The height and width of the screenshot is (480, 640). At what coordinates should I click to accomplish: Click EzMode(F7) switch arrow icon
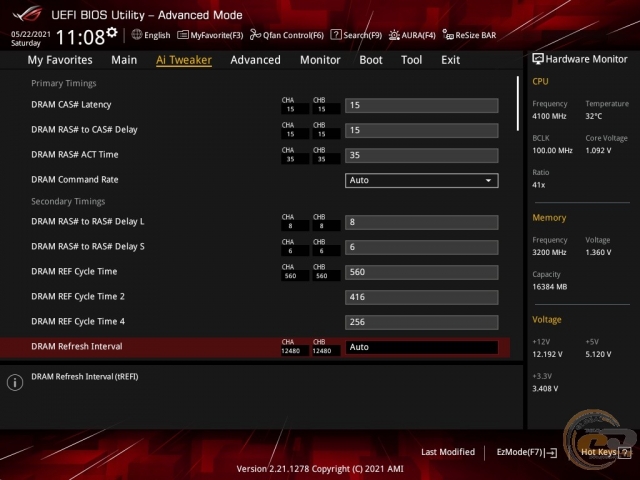pos(550,452)
